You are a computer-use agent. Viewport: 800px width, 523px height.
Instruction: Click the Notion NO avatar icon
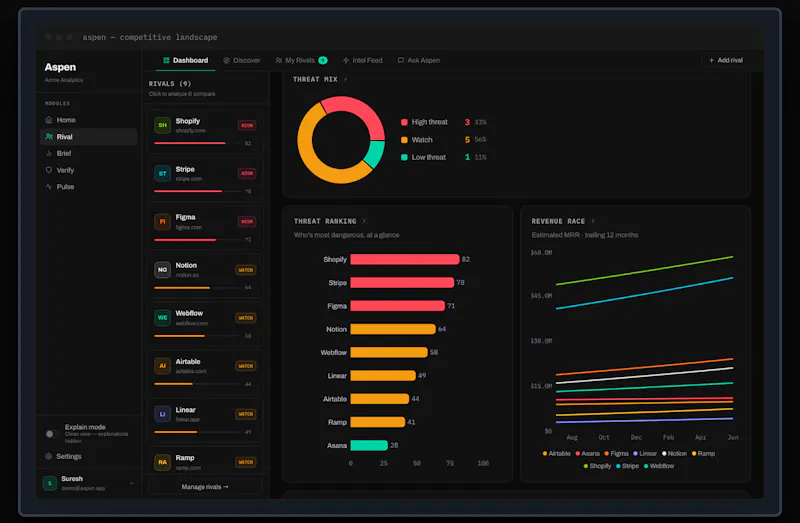[x=162, y=269]
